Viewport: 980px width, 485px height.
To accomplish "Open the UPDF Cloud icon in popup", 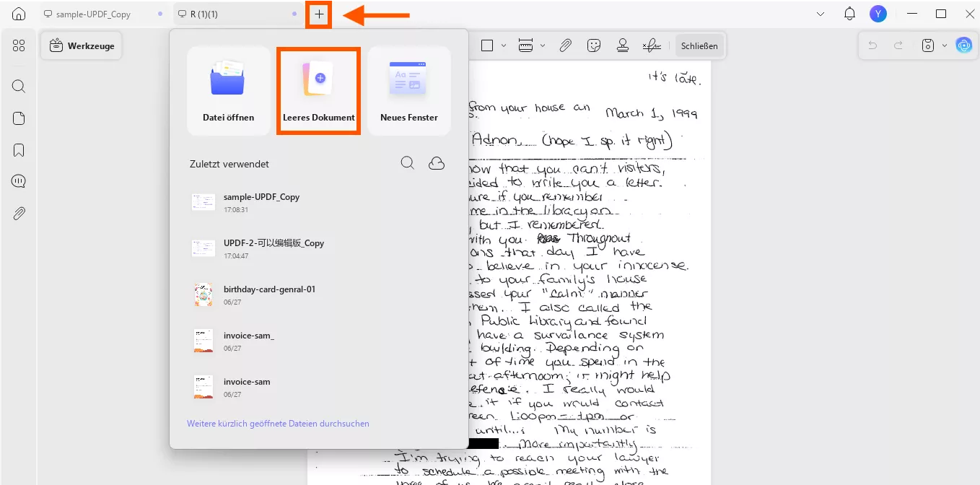I will (437, 163).
